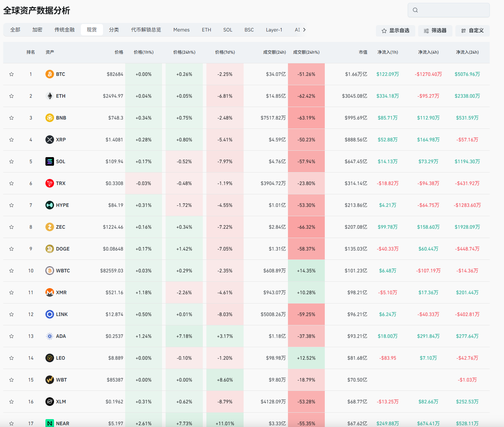Click the ZEC coin icon
Viewport: 504px width, 427px height.
50,227
